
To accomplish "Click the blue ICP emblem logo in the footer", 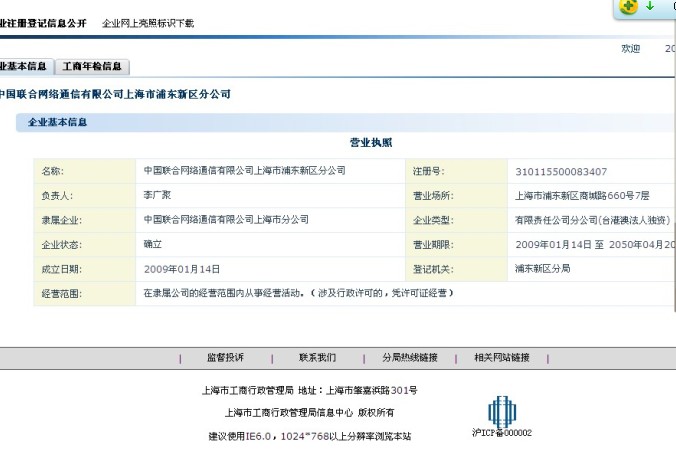I will click(502, 411).
